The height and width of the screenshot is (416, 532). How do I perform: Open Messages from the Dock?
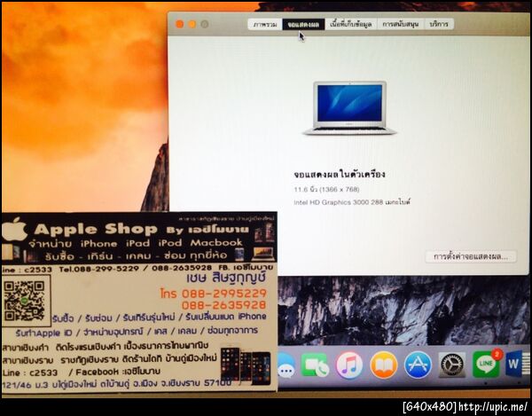(x=286, y=365)
